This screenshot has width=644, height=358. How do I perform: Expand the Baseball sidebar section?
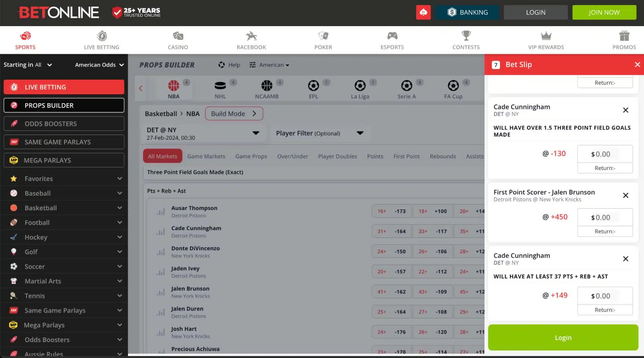(x=64, y=193)
